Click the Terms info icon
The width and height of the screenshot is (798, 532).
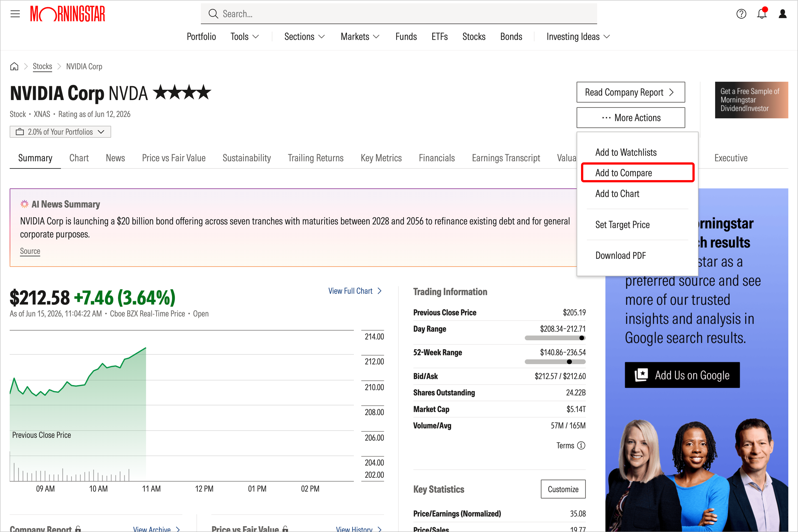581,446
